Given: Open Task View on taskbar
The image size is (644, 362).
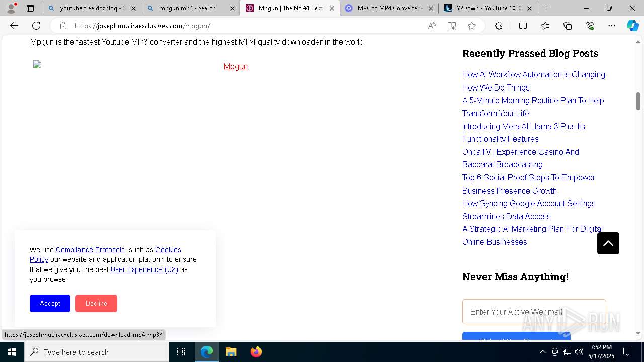Looking at the screenshot, I should [x=182, y=352].
